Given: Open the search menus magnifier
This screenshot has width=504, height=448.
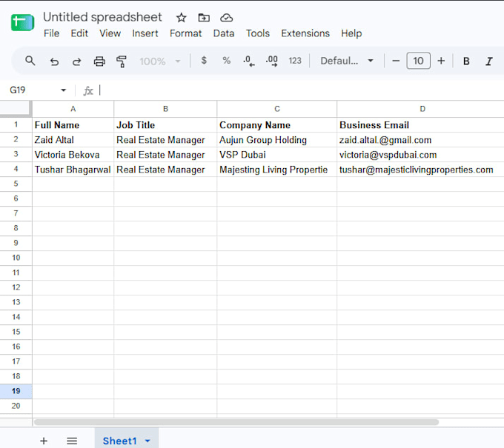Looking at the screenshot, I should point(30,61).
